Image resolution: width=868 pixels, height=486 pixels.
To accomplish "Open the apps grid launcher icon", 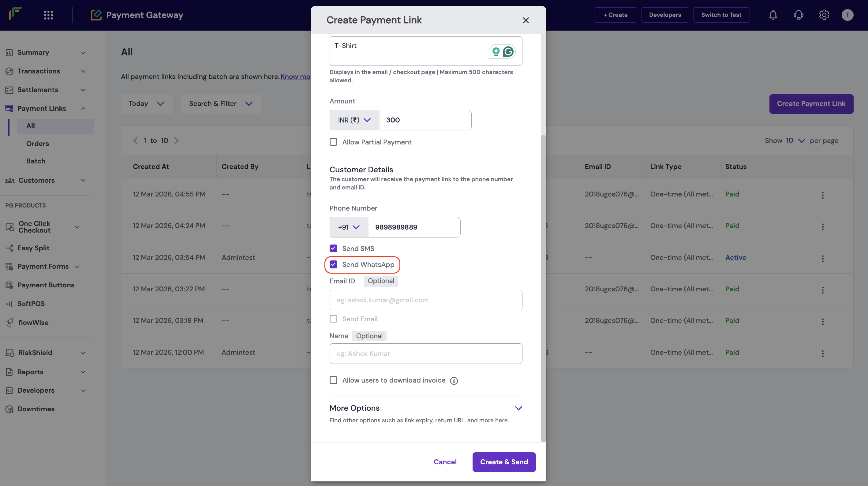I will coord(49,15).
